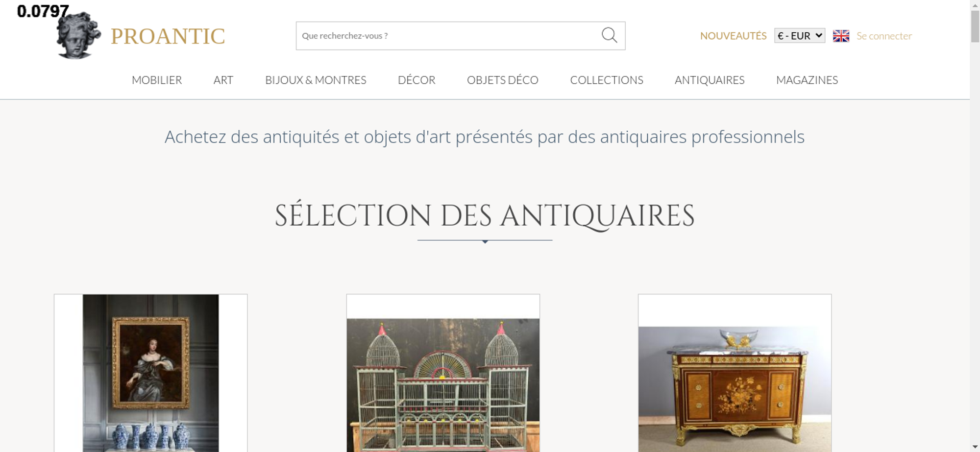This screenshot has width=980, height=452.
Task: Click the Se connecter link
Action: click(884, 36)
